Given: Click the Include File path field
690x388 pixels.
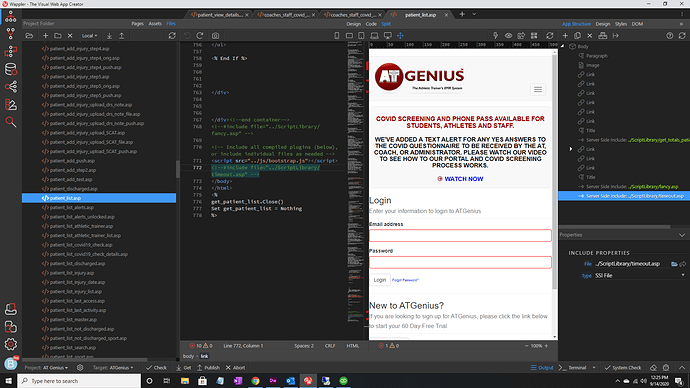Looking at the screenshot, I should 631,264.
